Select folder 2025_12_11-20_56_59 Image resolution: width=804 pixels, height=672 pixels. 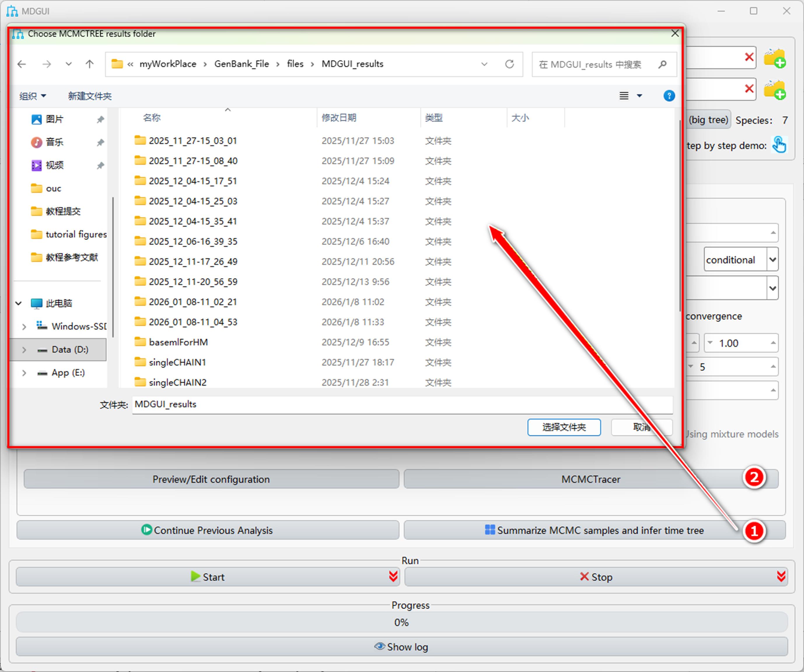point(193,282)
